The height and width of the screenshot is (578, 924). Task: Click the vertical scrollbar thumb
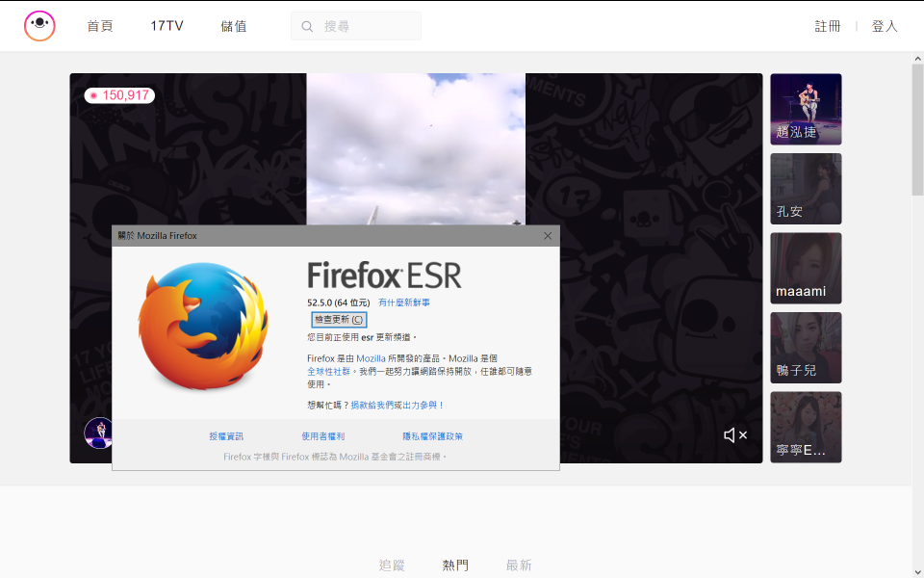917,130
